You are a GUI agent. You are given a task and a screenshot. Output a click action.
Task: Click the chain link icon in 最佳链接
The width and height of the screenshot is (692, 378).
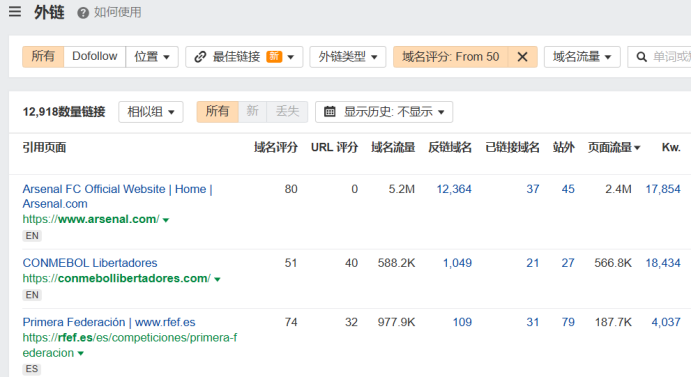200,56
